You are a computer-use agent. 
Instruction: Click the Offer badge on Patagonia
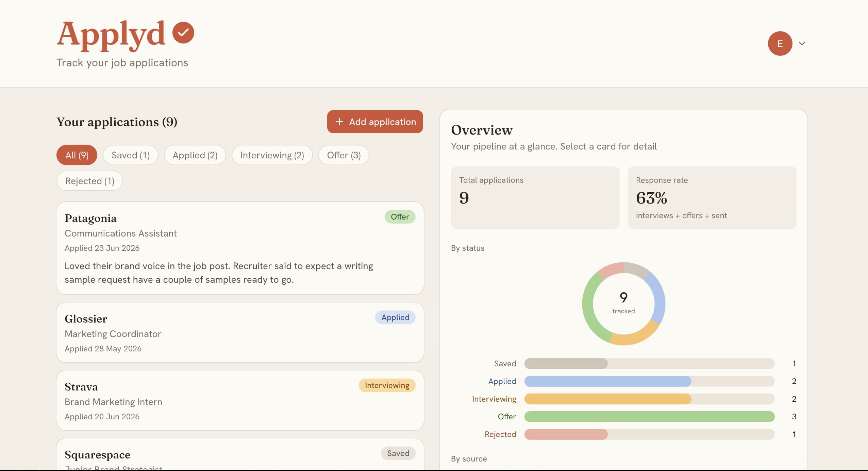(400, 217)
